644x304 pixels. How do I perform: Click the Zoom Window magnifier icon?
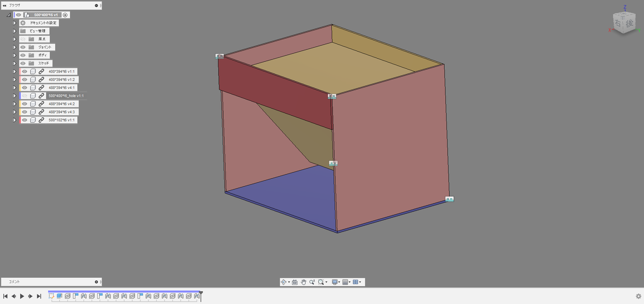[x=321, y=282]
